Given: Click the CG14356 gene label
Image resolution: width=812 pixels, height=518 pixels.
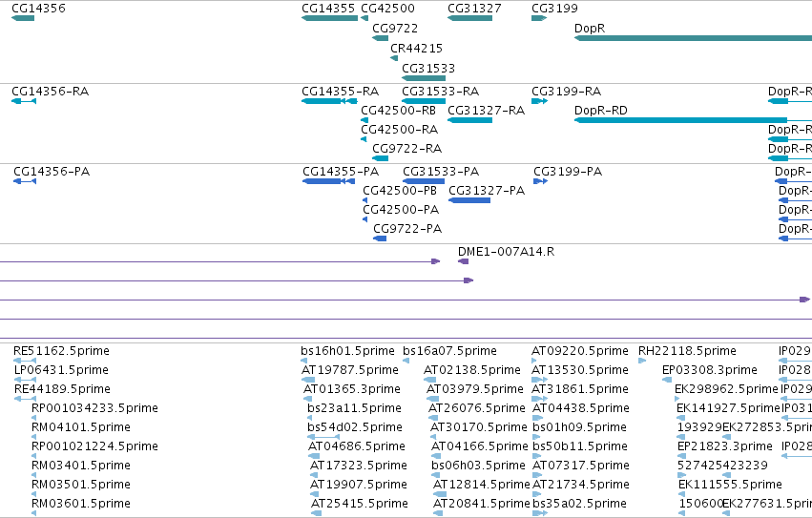Looking at the screenshot, I should [x=38, y=9].
